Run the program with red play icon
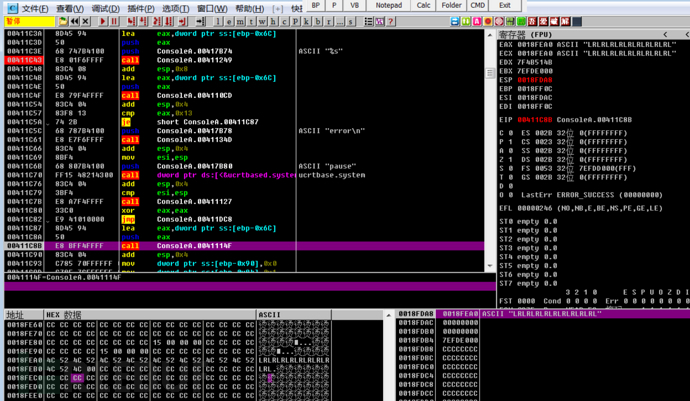The image size is (690, 401). (x=103, y=21)
